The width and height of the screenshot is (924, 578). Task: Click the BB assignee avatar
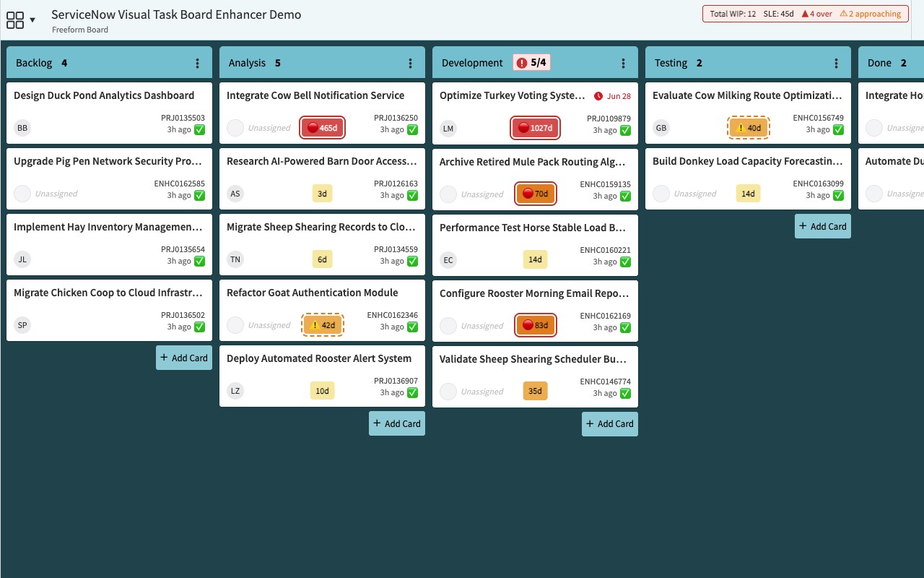point(22,128)
